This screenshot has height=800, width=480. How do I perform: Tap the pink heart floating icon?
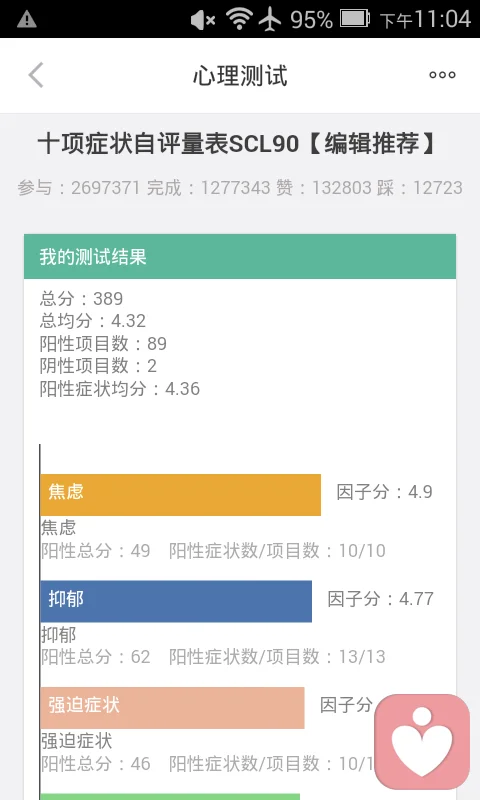click(422, 742)
